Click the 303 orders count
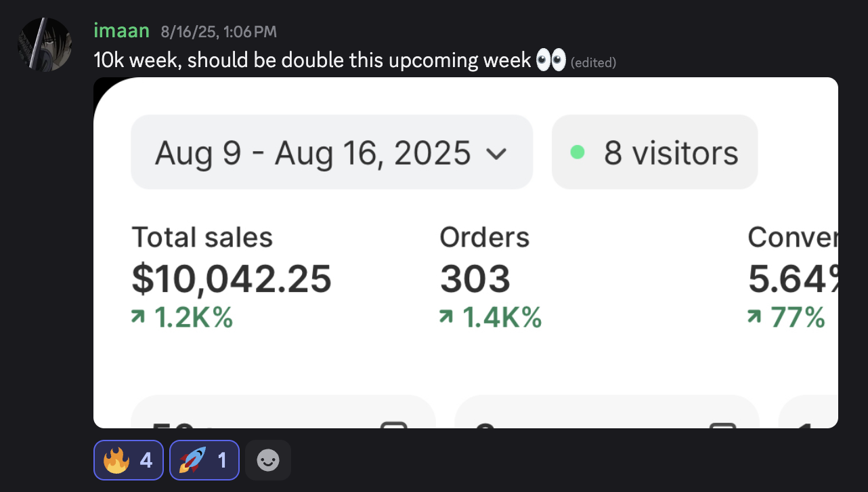The image size is (868, 492). click(475, 279)
